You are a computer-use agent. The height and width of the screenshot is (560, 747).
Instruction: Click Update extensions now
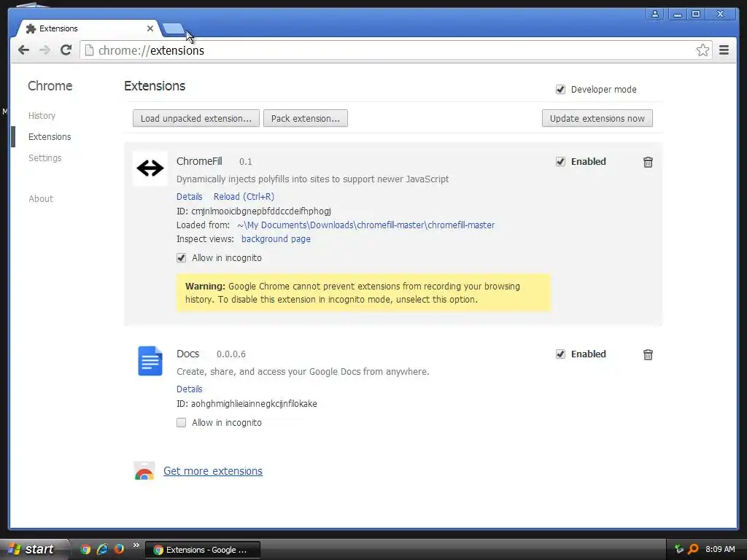point(597,119)
